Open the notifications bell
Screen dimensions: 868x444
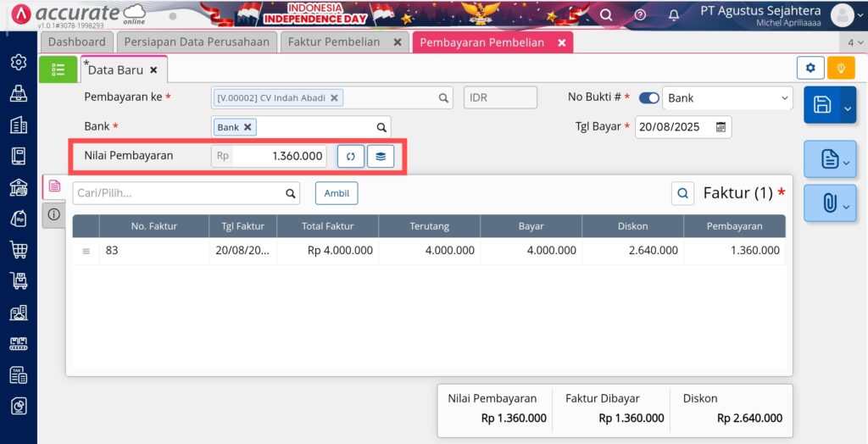tap(674, 15)
